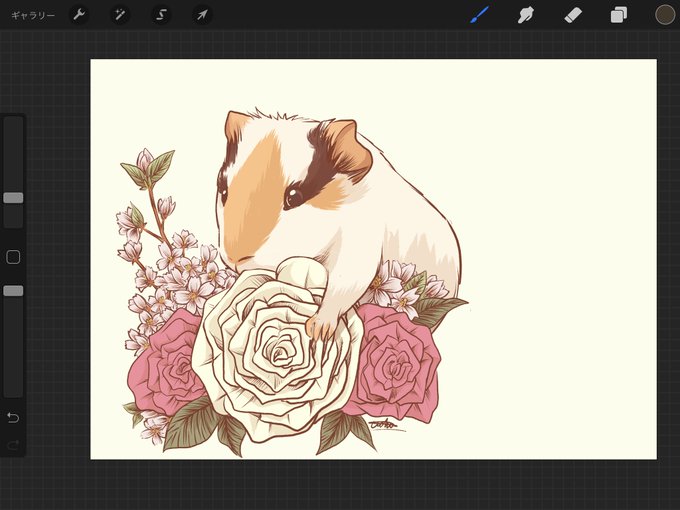
Task: Undo the last stroke with arrow
Action: pos(13,418)
